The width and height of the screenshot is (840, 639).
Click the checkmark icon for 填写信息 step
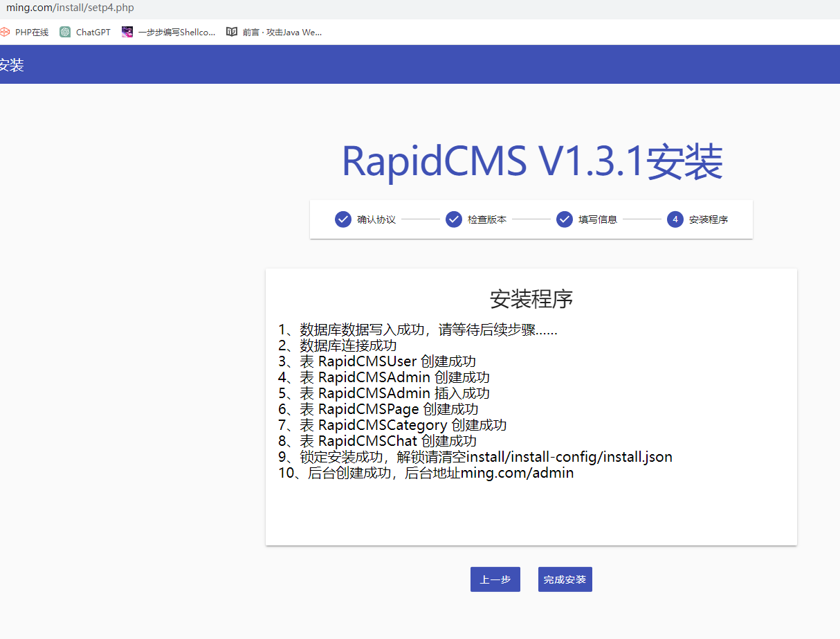[x=565, y=219]
